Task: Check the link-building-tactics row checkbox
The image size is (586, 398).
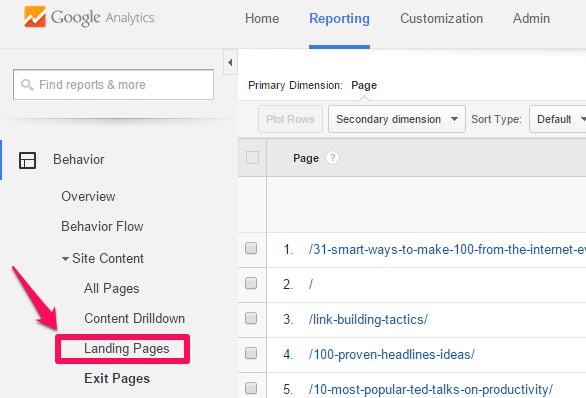Action: [x=251, y=318]
